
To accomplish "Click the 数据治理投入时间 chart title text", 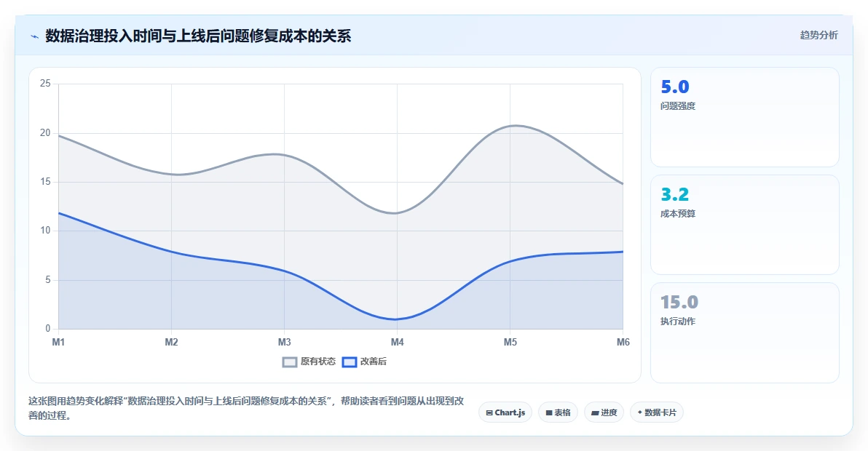I will (198, 36).
